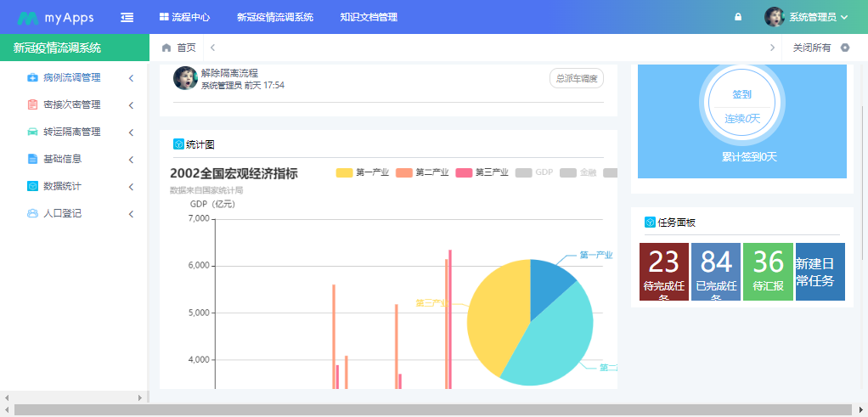The image size is (868, 417).
Task: Click the lock screen icon
Action: (x=737, y=17)
